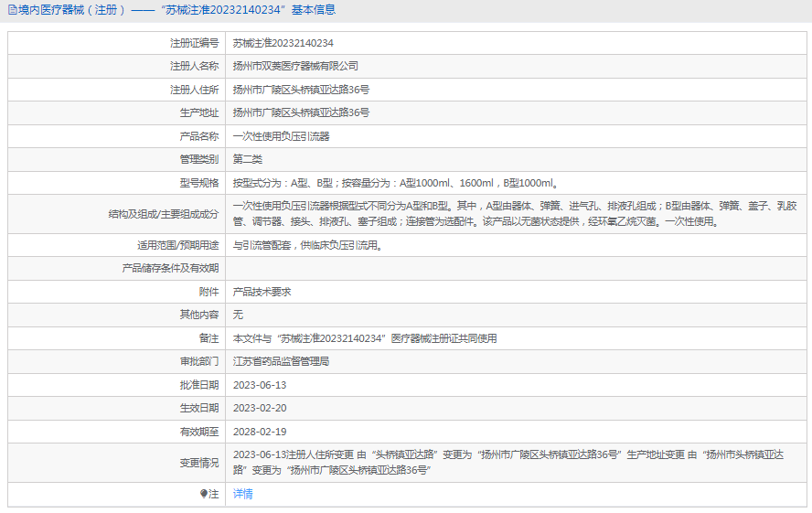Select the structure description paragraph text
812x513 pixels.
(515, 214)
